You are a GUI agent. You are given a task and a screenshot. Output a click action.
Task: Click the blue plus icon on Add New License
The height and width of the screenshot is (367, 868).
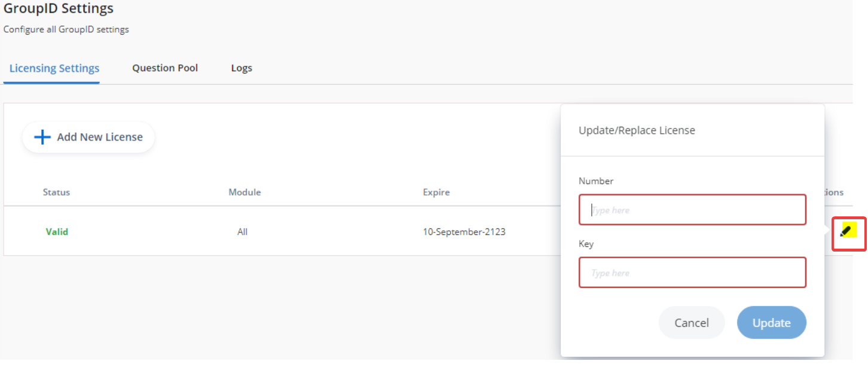41,137
